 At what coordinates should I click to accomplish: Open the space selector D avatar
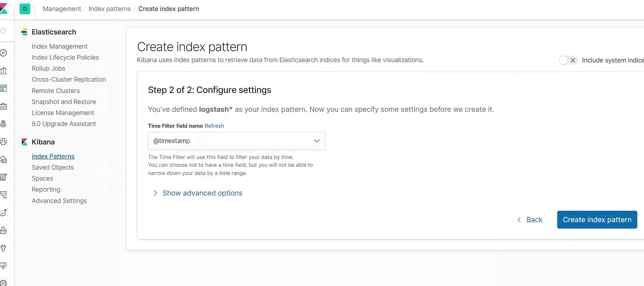pos(25,9)
